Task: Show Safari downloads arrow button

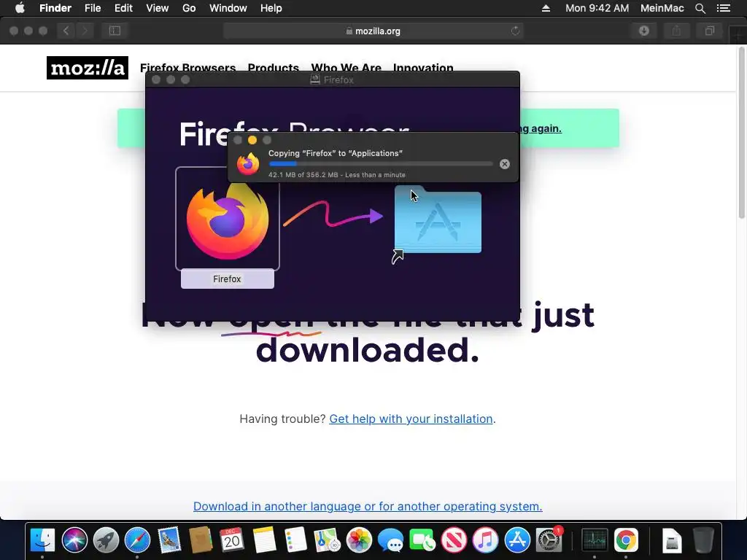Action: [644, 31]
